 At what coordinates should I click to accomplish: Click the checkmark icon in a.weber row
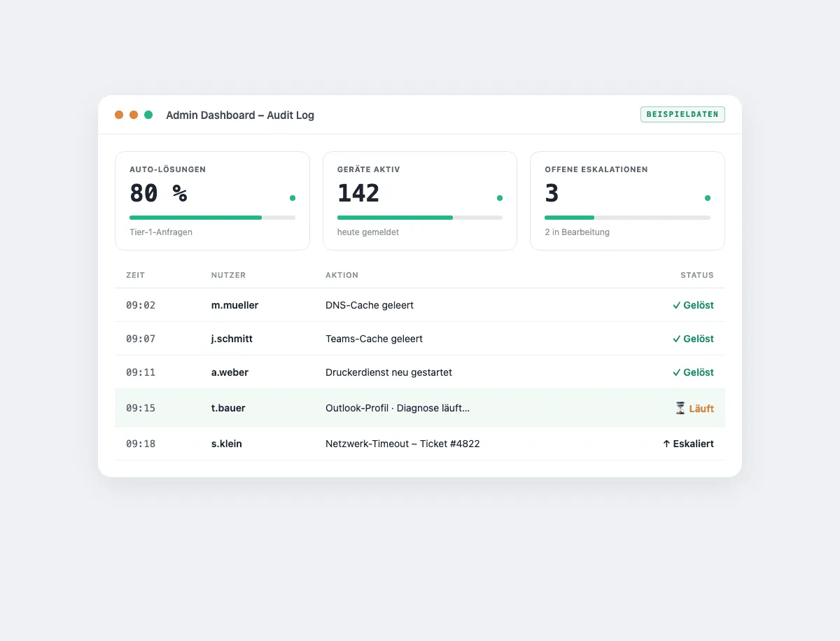pyautogui.click(x=676, y=372)
